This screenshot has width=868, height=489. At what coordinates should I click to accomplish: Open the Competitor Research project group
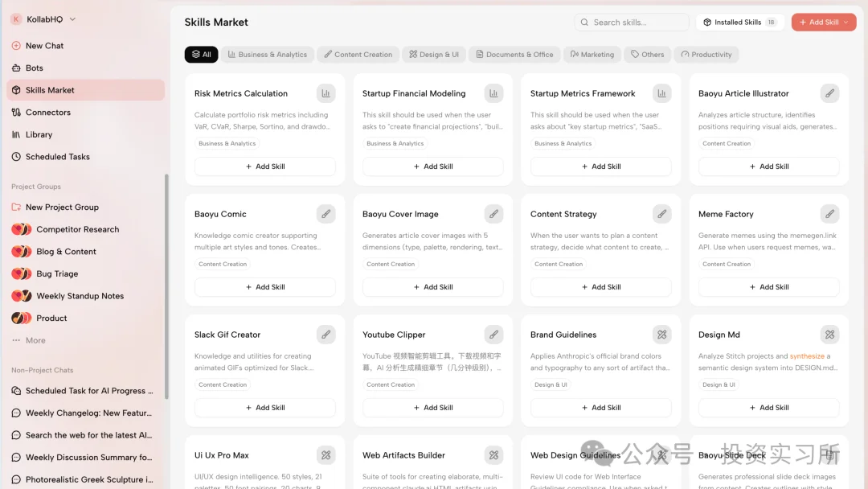(77, 230)
